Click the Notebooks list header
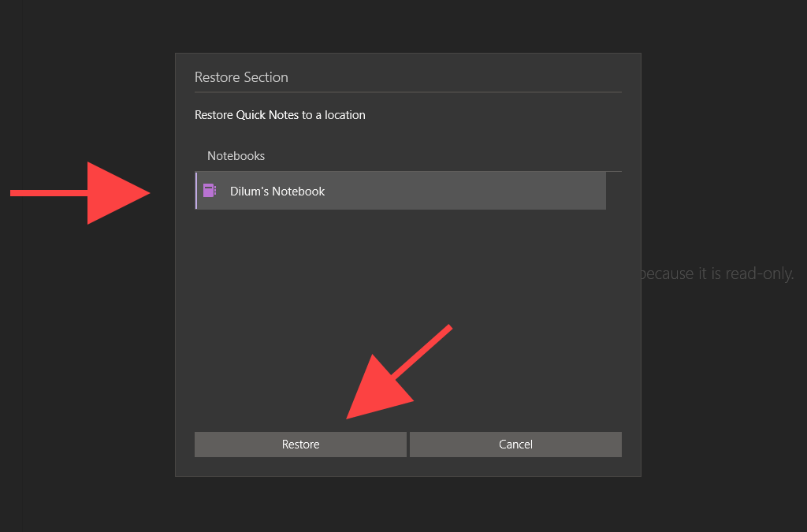 (x=236, y=156)
